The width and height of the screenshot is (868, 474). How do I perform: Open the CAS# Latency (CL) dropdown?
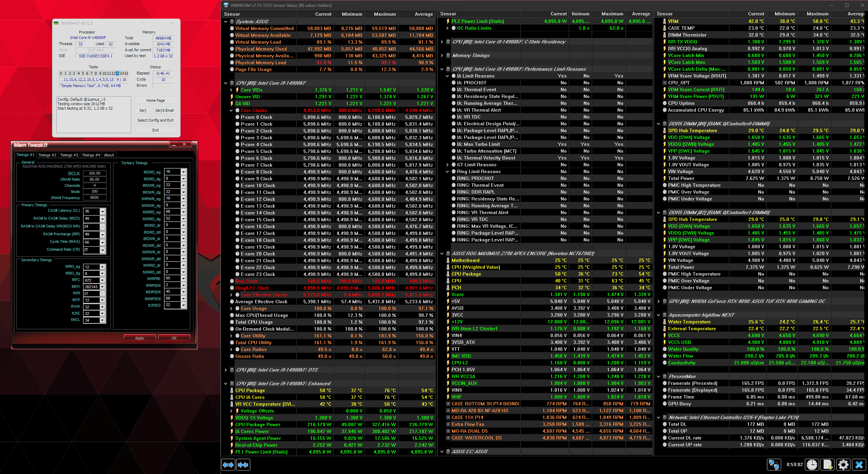tap(102, 211)
